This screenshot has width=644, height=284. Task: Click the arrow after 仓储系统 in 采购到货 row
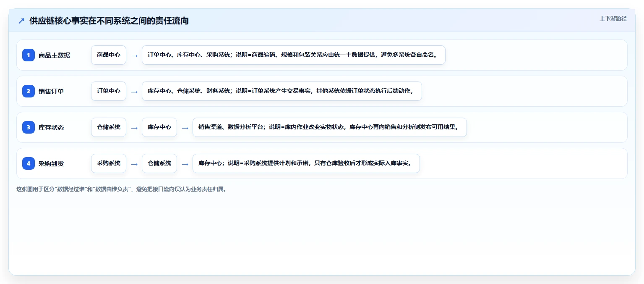tap(185, 164)
